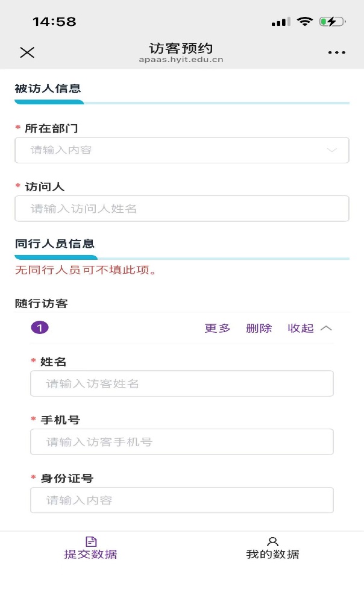The height and width of the screenshot is (592, 364).
Task: Click 更多 for companion visitor options
Action: pos(218,328)
